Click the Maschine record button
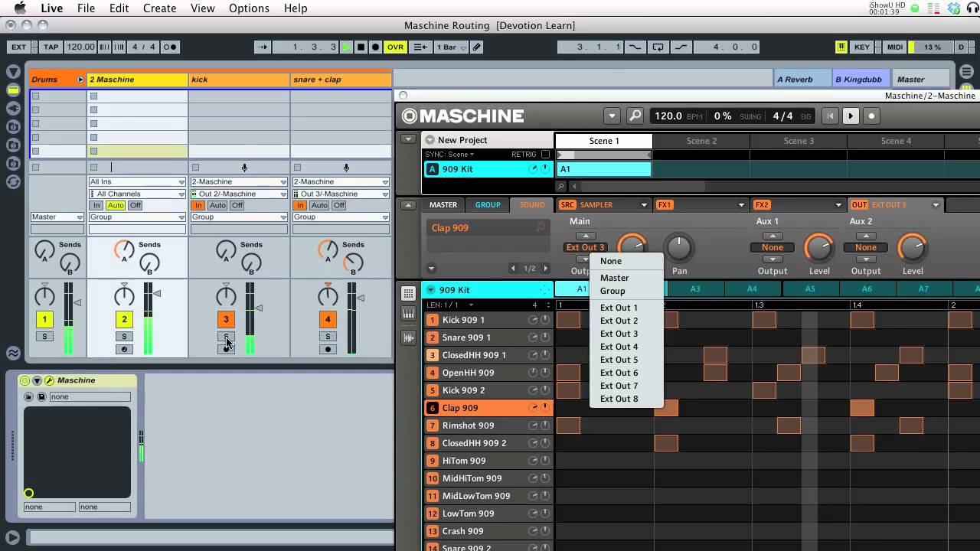 tap(871, 116)
